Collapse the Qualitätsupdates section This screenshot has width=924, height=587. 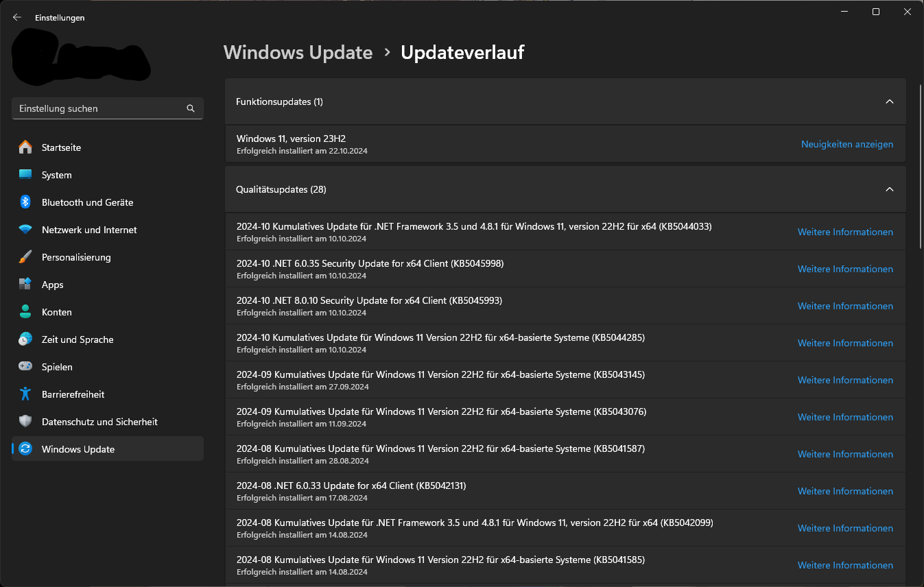tap(890, 189)
